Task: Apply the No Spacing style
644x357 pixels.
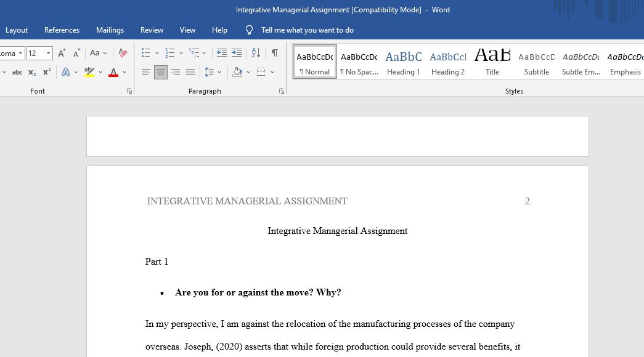Action: pos(359,62)
